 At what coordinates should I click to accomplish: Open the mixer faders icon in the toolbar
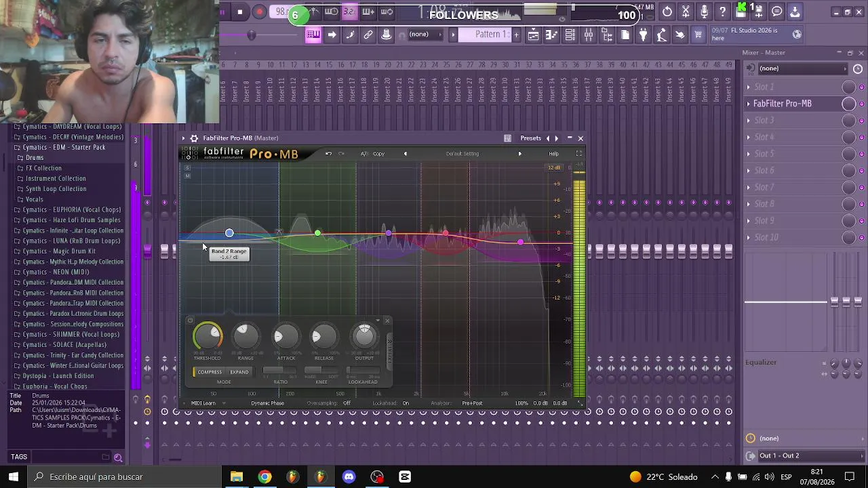[x=588, y=35]
